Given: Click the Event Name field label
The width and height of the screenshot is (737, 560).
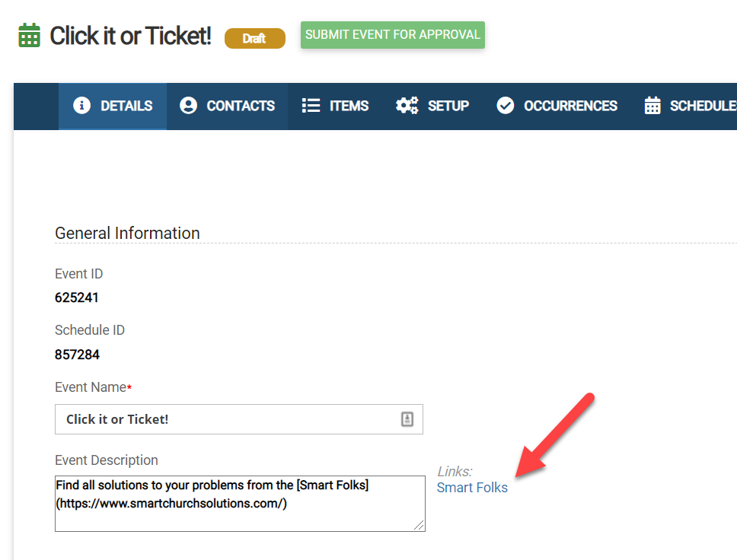Looking at the screenshot, I should point(91,387).
